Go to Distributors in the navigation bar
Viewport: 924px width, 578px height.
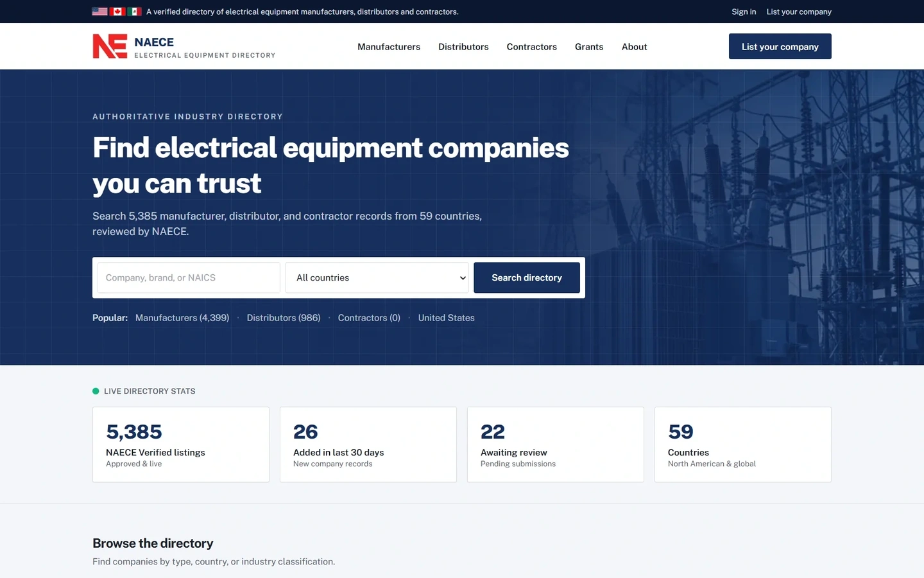click(x=463, y=47)
